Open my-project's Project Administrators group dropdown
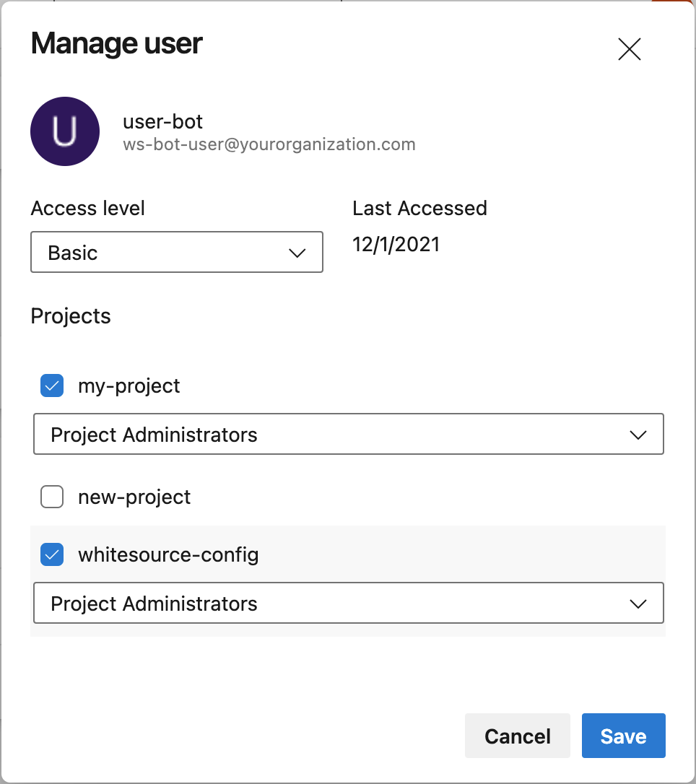The height and width of the screenshot is (784, 696). [348, 435]
